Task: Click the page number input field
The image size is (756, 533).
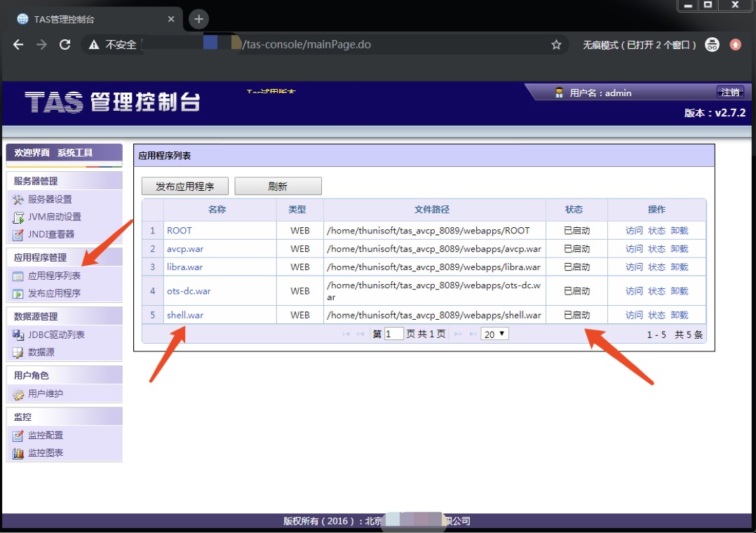Action: click(x=394, y=335)
